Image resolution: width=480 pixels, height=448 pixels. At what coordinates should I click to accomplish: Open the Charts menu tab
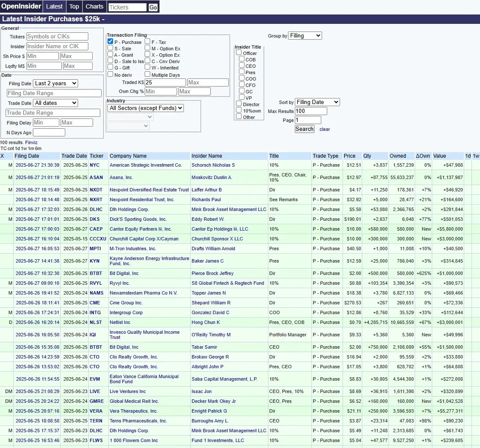[x=94, y=6]
